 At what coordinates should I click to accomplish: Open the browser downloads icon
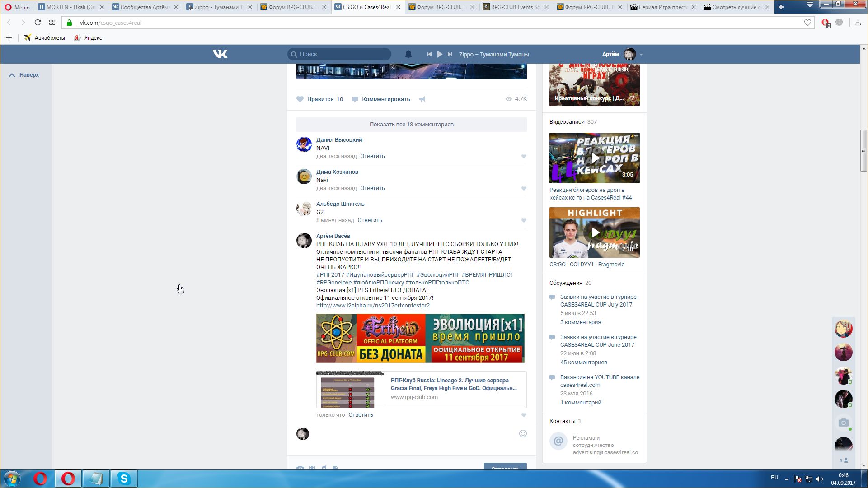coord(858,23)
